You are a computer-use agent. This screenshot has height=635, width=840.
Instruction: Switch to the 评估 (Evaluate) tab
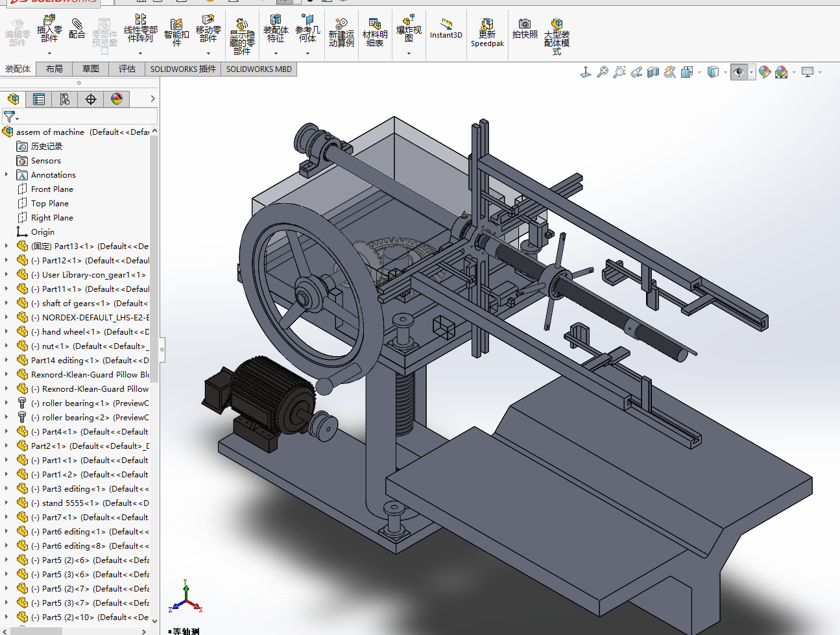(127, 69)
